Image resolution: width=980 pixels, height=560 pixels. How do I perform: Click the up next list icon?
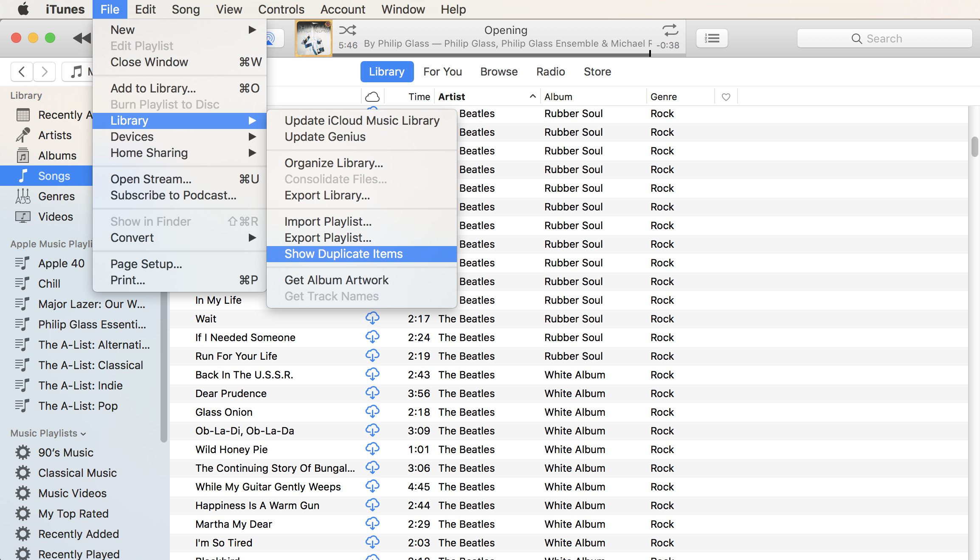712,38
